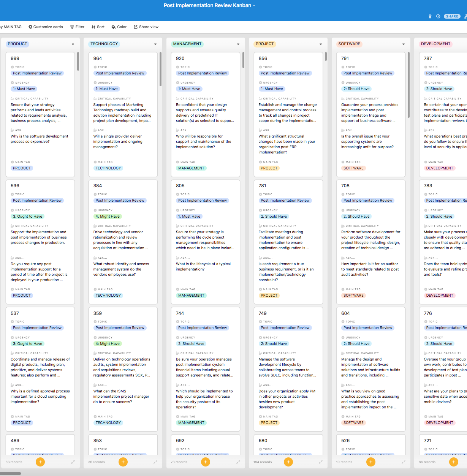Add a record to MANAGEMENT stack

click(x=206, y=462)
